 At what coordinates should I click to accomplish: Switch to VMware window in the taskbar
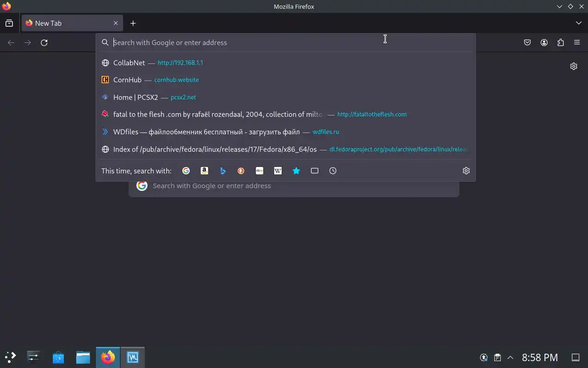[x=133, y=357]
